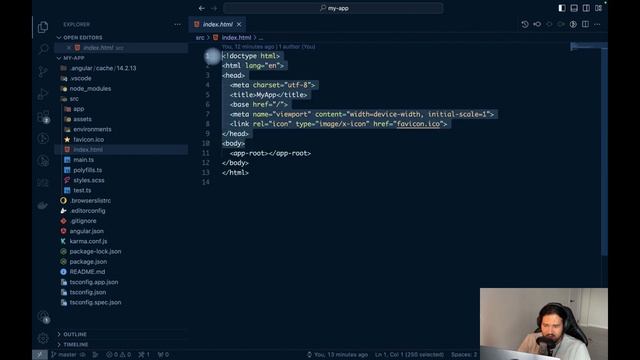The width and height of the screenshot is (640, 360).
Task: Split the editor to the right
Action: [585, 24]
